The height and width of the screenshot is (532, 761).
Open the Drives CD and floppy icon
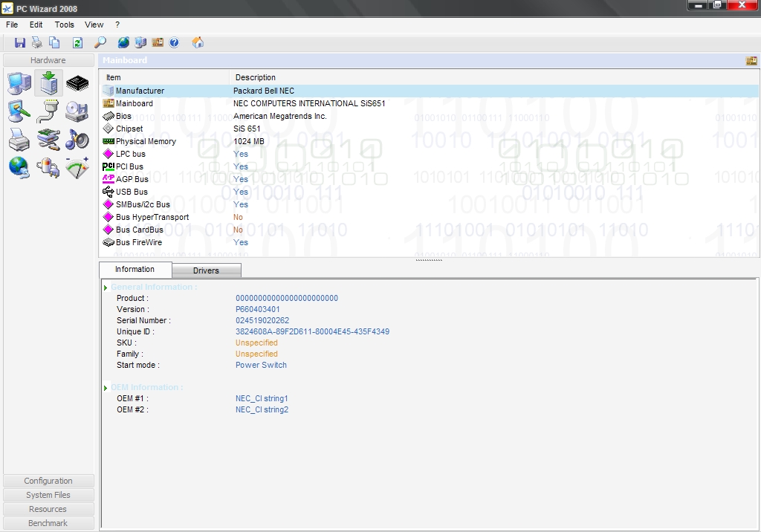coord(77,111)
